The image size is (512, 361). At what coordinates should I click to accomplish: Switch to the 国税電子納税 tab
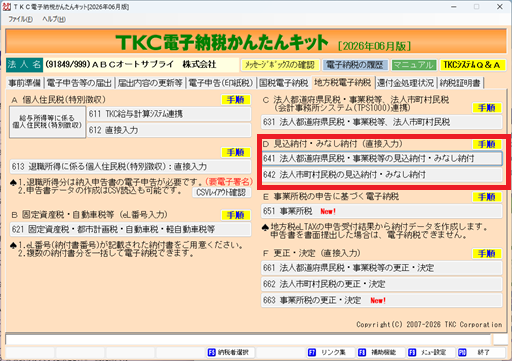[x=284, y=83]
